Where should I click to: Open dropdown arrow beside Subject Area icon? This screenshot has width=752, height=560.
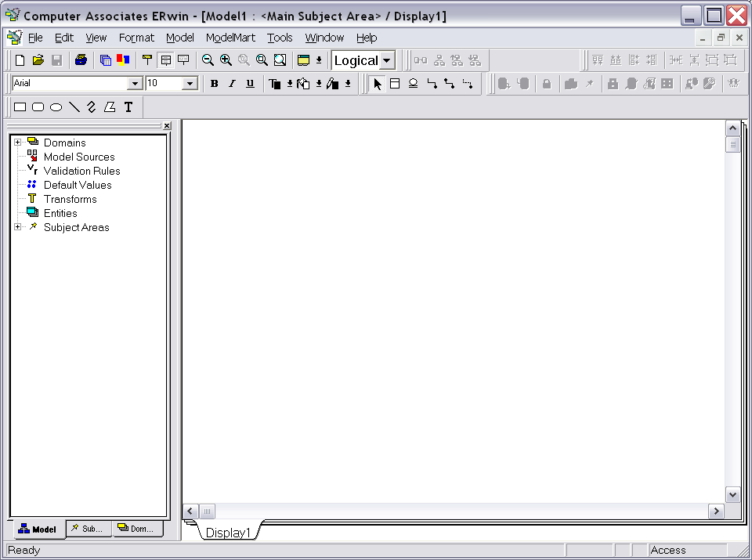point(319,60)
